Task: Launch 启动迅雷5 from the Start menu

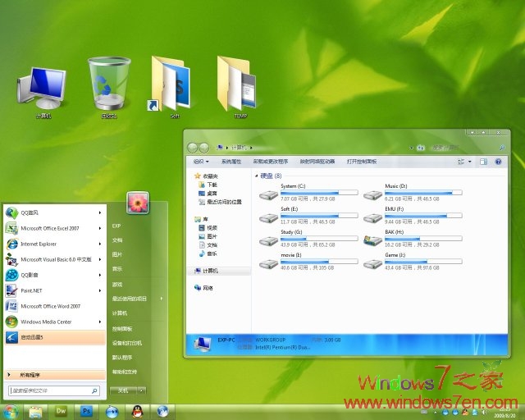Action: coord(55,337)
